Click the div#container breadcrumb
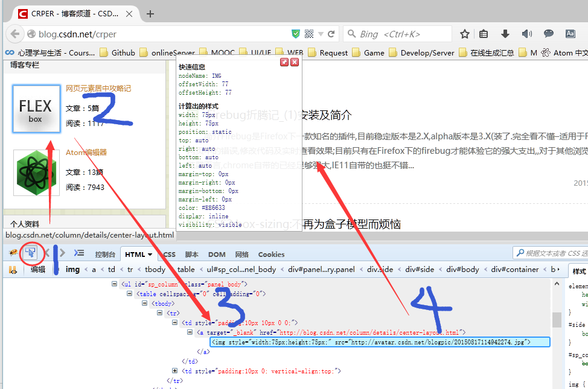Screen dimensions: 588x389 pyautogui.click(x=514, y=270)
